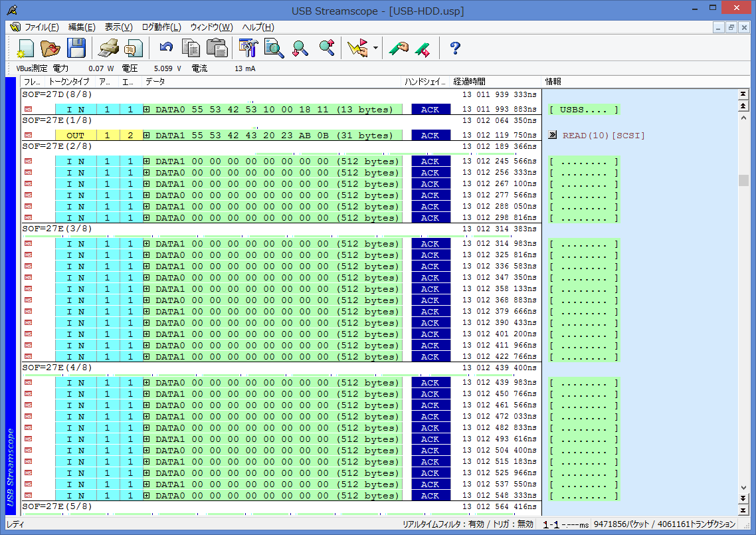Screen dimensions: 756x535
Task: Click the HS icon at 13 011 993 883ns
Action: tap(29, 110)
